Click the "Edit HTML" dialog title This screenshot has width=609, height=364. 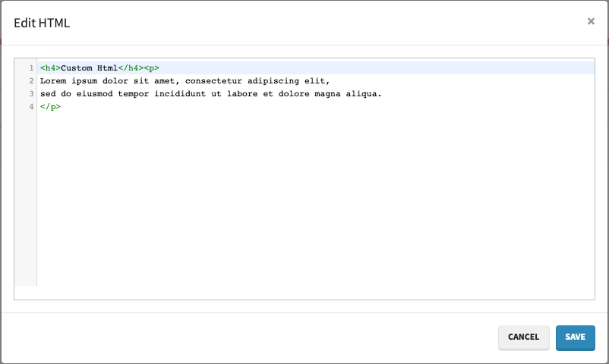pos(42,23)
